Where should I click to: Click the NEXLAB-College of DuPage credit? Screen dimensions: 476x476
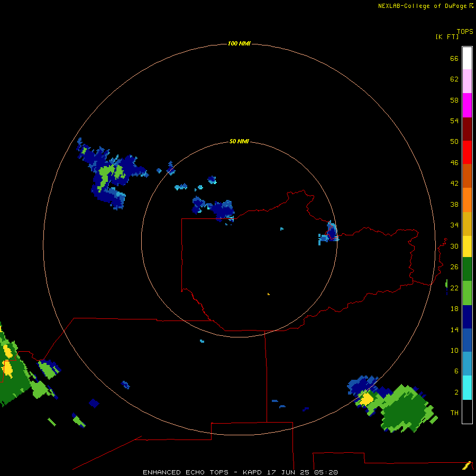[422, 6]
